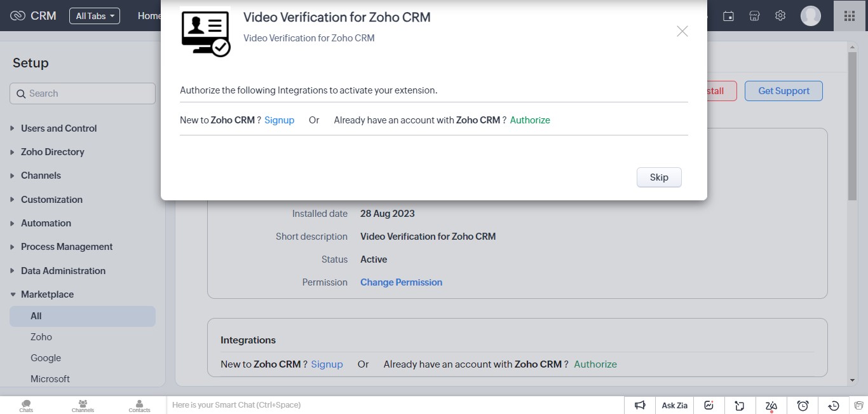Open the Contacts icon in bottom bar
The height and width of the screenshot is (414, 868).
pyautogui.click(x=139, y=405)
